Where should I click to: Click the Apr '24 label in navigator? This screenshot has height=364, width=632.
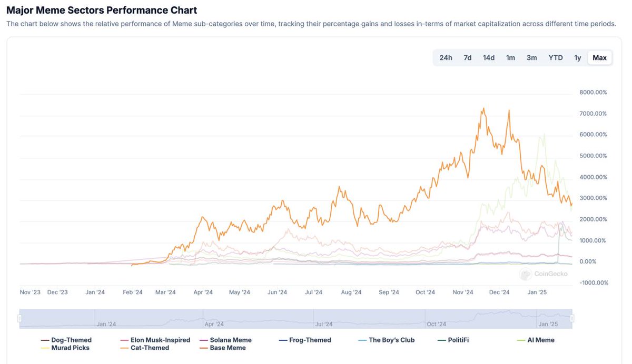tap(214, 324)
